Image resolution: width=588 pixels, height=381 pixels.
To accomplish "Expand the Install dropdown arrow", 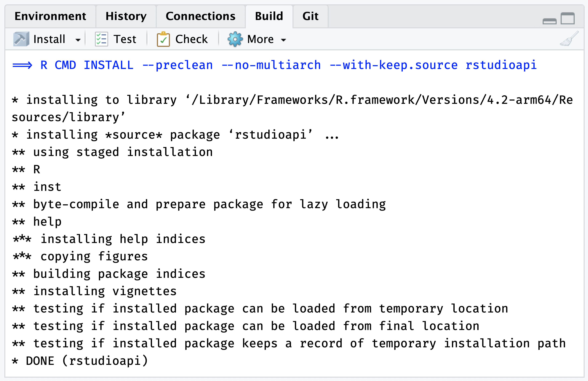I will click(78, 40).
